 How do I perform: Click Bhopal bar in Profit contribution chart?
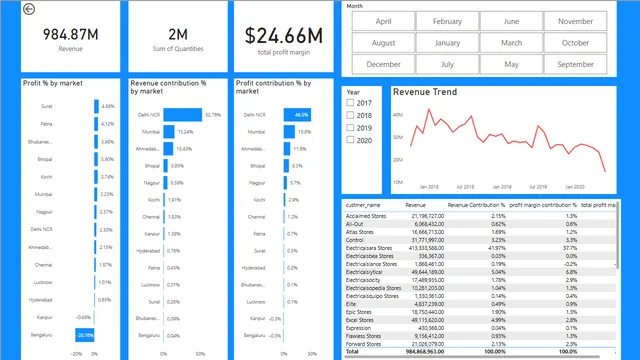(286, 166)
